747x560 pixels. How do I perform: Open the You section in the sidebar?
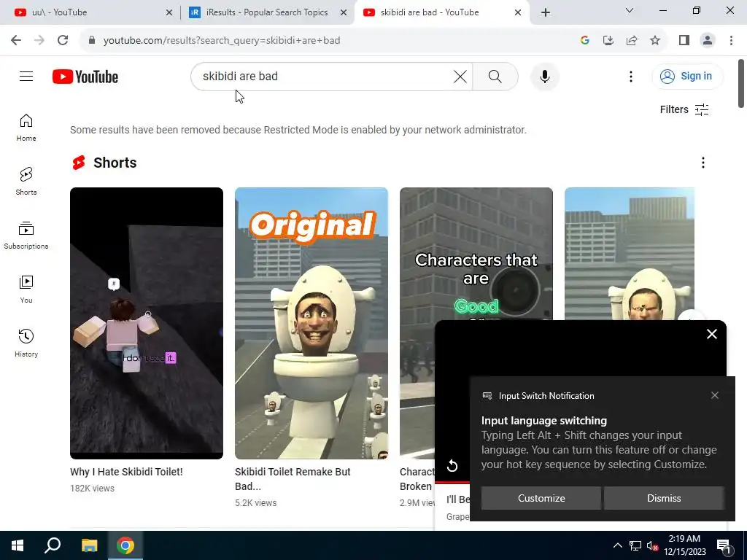26,289
